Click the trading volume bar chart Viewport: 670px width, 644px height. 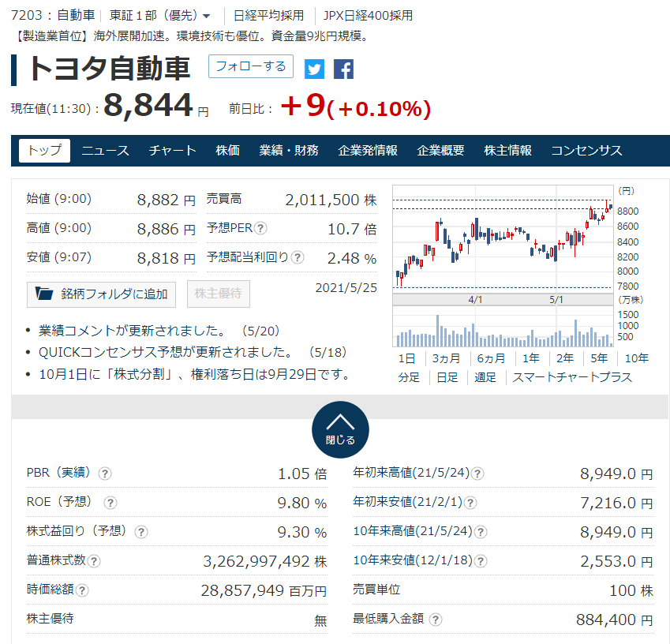(x=503, y=327)
